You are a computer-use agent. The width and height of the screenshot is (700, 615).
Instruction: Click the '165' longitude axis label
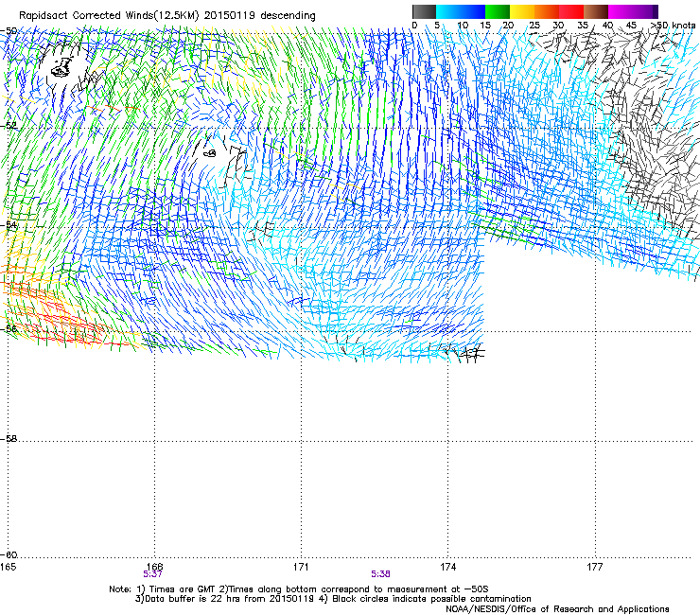tap(8, 567)
